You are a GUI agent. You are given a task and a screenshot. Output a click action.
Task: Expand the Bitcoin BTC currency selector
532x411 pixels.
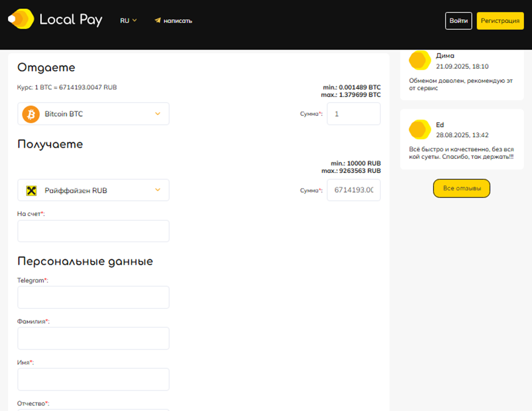pyautogui.click(x=93, y=114)
